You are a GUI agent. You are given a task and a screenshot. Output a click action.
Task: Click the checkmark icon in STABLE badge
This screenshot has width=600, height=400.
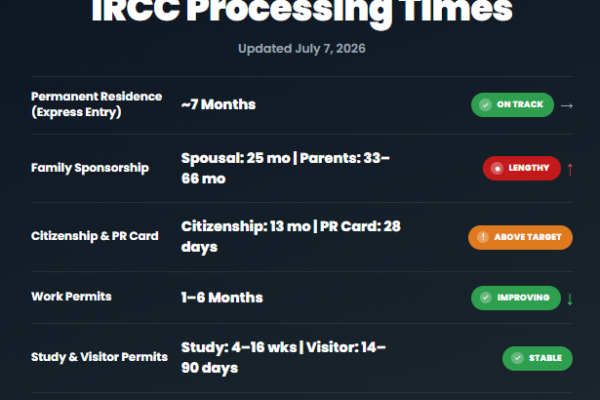click(x=517, y=358)
